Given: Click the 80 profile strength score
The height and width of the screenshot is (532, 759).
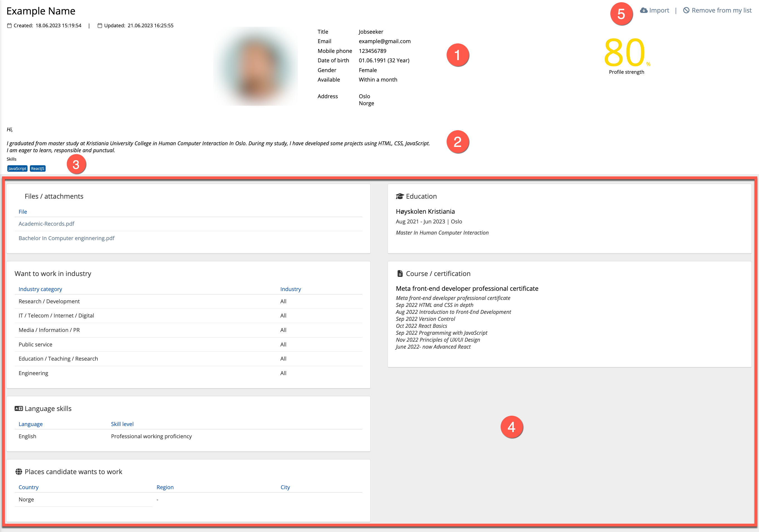Looking at the screenshot, I should coord(624,52).
